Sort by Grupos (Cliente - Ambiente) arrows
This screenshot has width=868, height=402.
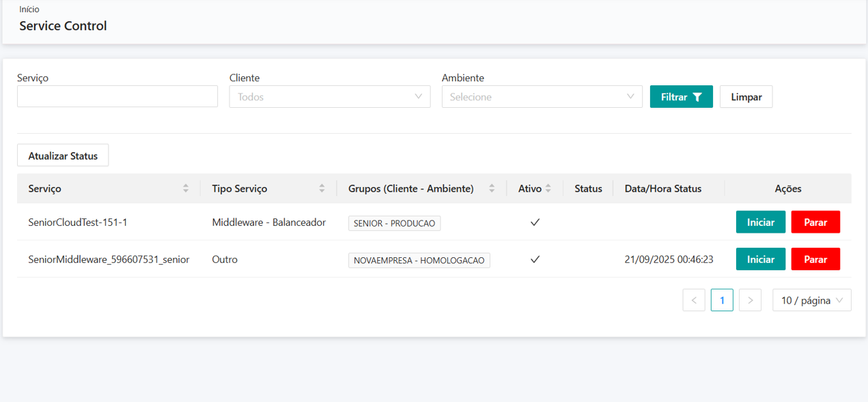[x=492, y=188]
